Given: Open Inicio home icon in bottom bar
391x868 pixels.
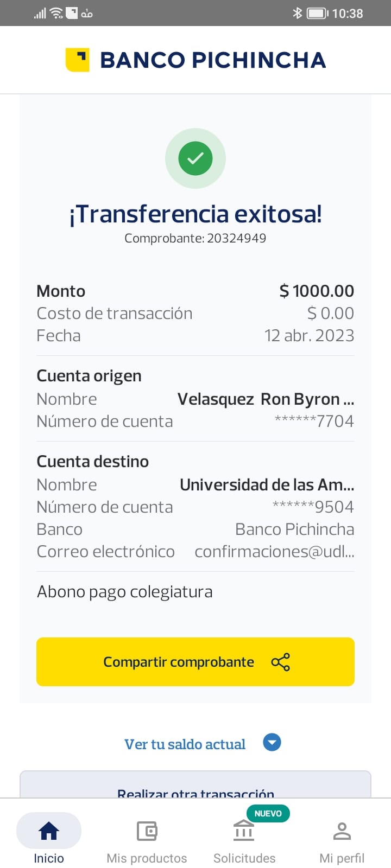Looking at the screenshot, I should pos(49,831).
